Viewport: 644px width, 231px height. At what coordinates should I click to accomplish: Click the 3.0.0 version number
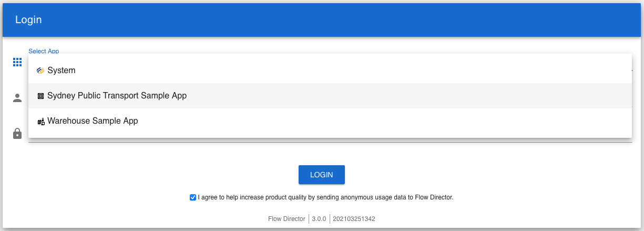pyautogui.click(x=319, y=219)
